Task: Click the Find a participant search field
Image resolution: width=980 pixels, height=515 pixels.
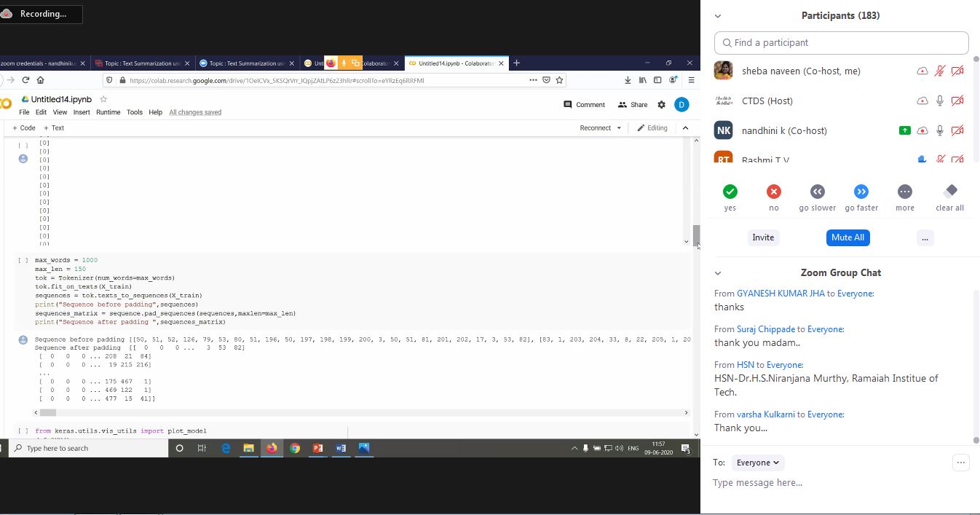Action: coord(841,43)
